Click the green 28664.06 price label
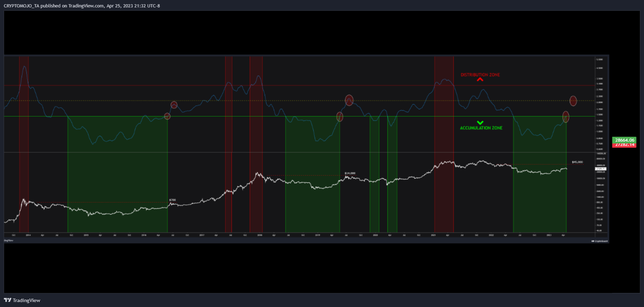The height and width of the screenshot is (307, 644). tap(624, 140)
